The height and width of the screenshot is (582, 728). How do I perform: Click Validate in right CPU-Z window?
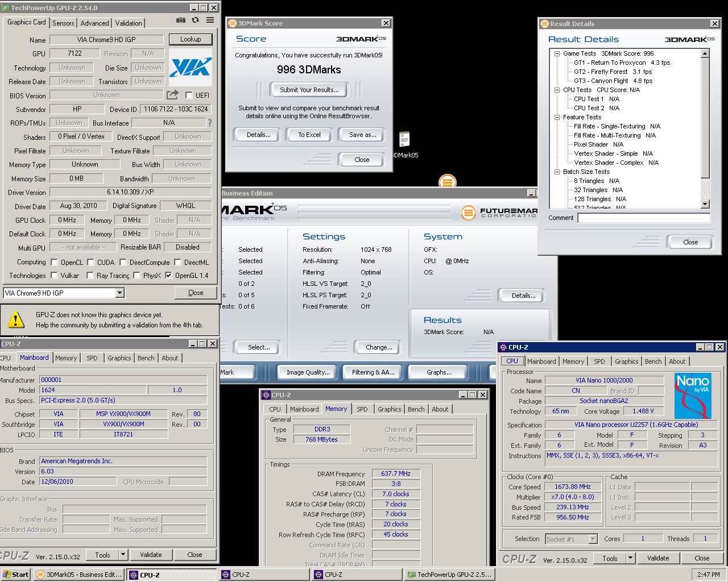(x=657, y=558)
